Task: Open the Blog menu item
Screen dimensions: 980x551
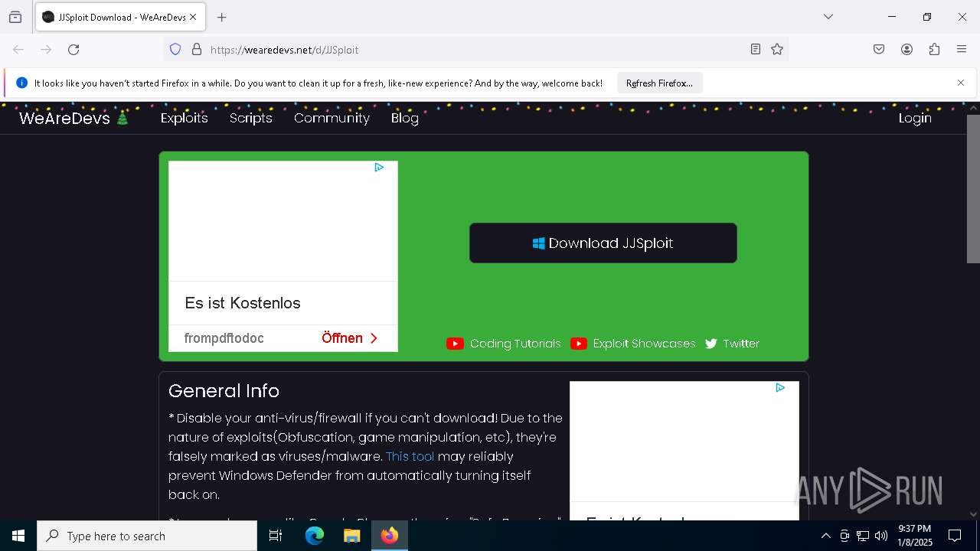Action: (405, 119)
